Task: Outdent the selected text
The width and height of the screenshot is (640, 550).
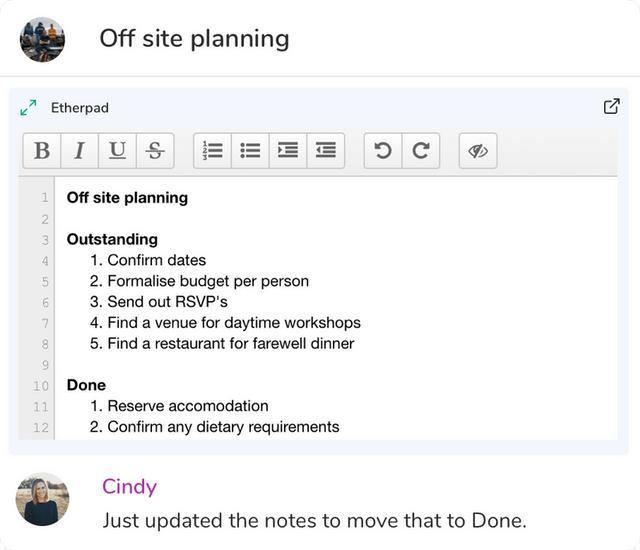Action: [325, 150]
